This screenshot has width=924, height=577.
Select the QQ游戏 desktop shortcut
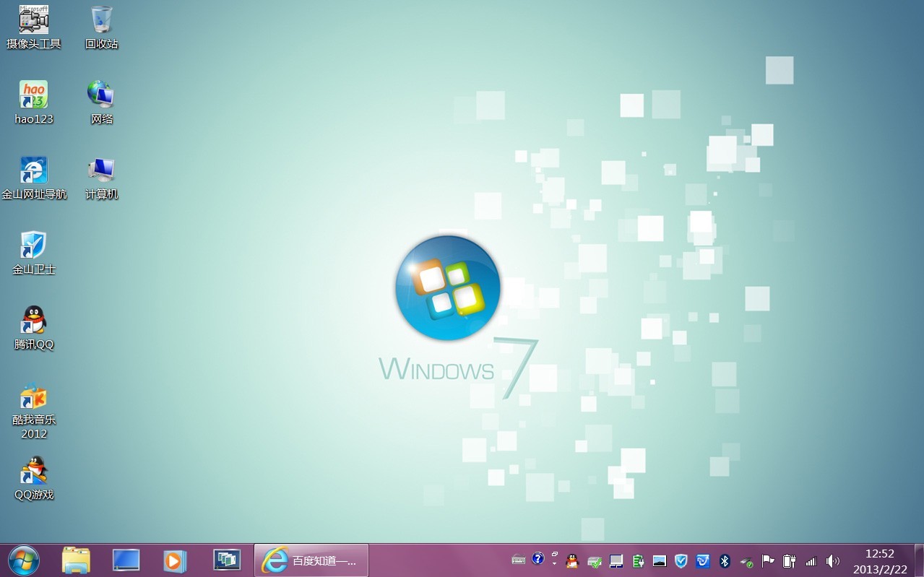click(33, 478)
